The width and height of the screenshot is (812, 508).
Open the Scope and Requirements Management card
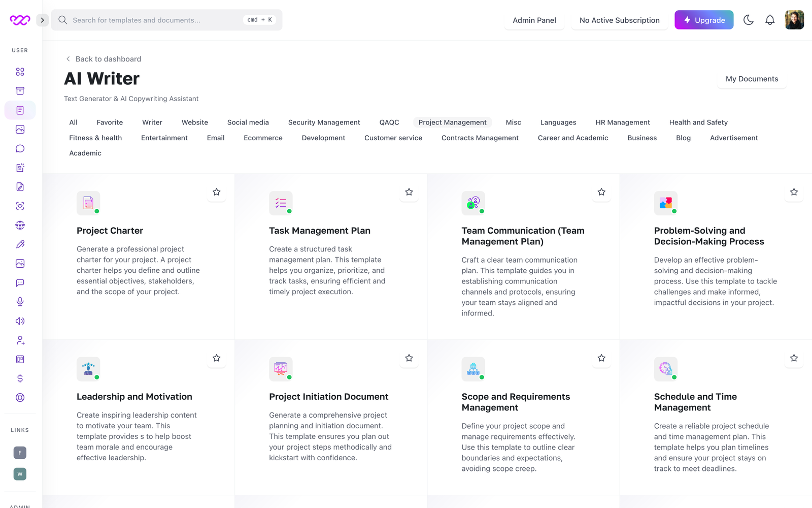516,402
